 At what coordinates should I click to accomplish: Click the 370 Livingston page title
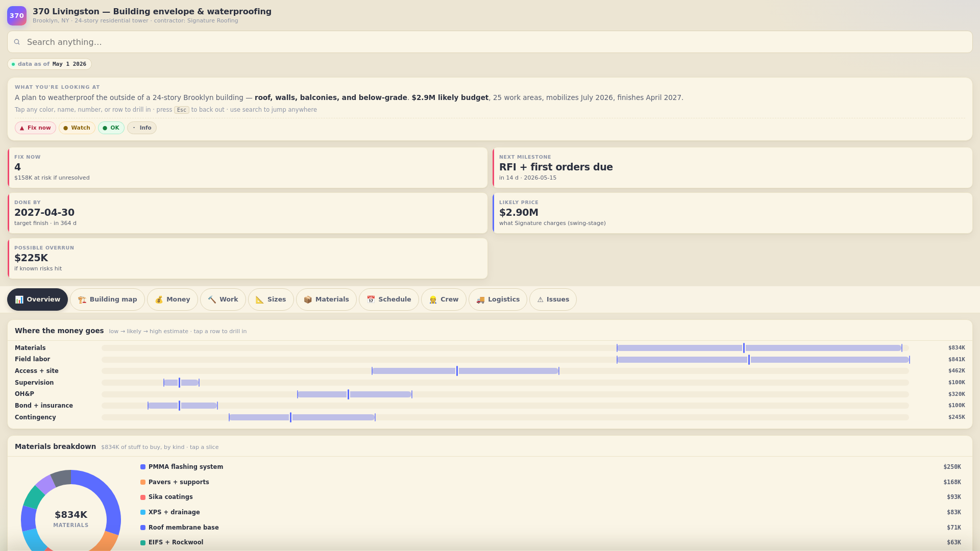point(152,11)
